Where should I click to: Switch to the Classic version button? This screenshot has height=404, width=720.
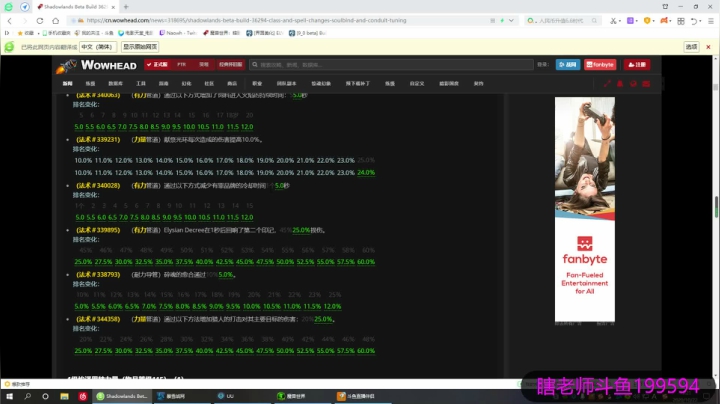click(x=231, y=65)
